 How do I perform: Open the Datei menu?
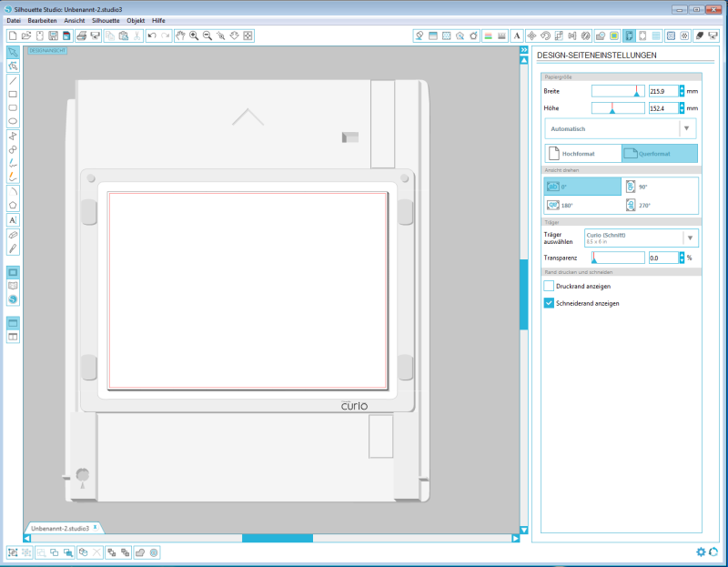tap(14, 20)
